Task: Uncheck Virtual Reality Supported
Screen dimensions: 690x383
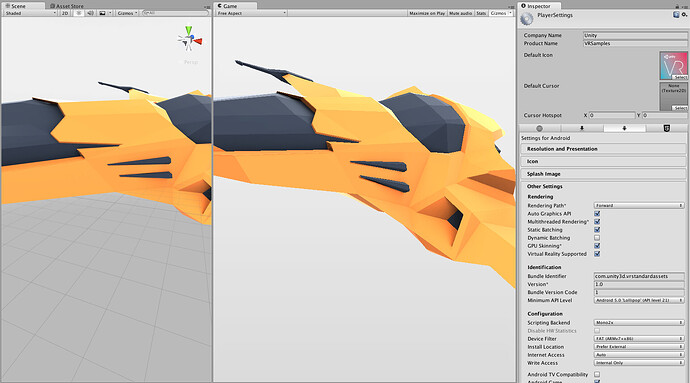Action: pyautogui.click(x=597, y=254)
